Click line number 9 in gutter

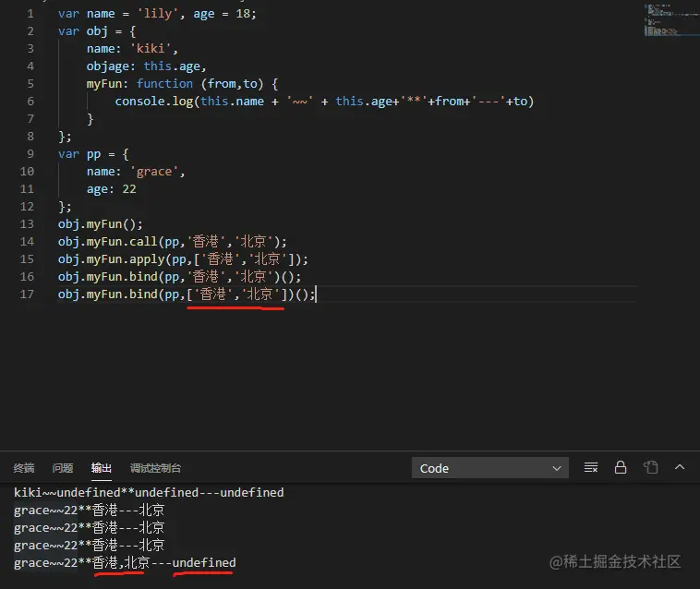[x=30, y=154]
